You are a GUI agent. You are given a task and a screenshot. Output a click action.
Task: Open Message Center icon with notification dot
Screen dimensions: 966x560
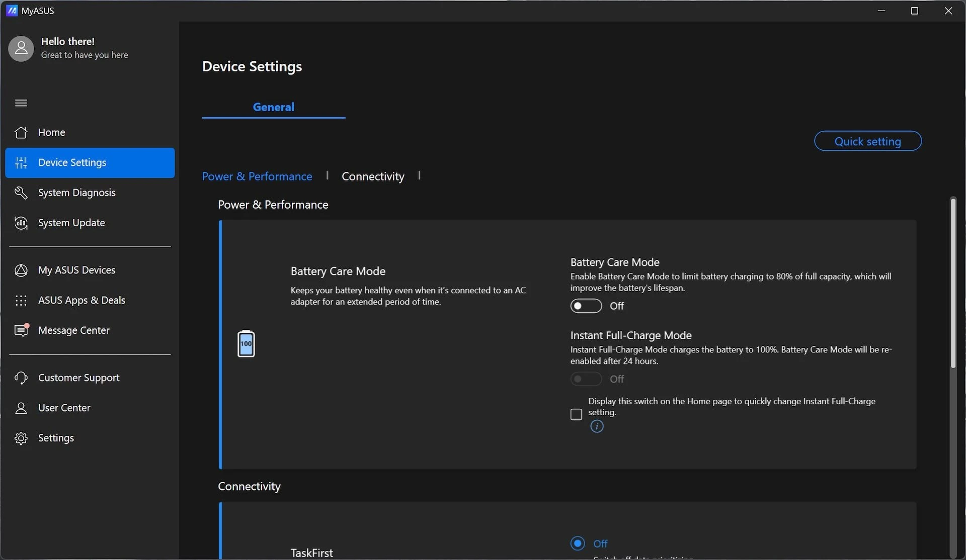(22, 330)
